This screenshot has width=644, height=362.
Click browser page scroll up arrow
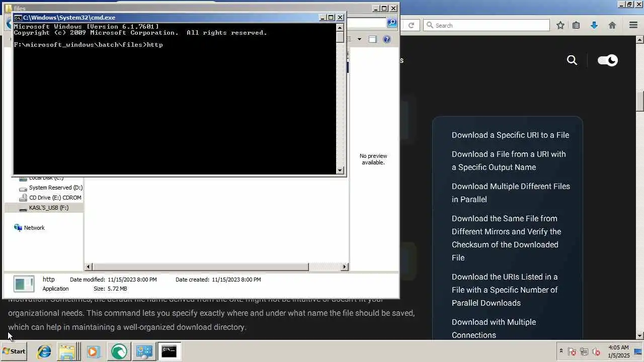click(x=639, y=39)
